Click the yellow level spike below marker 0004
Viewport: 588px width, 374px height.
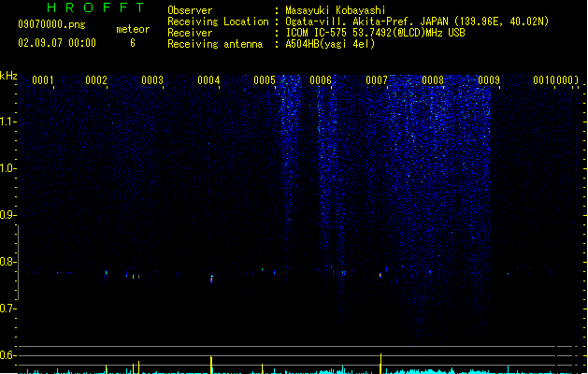211,365
